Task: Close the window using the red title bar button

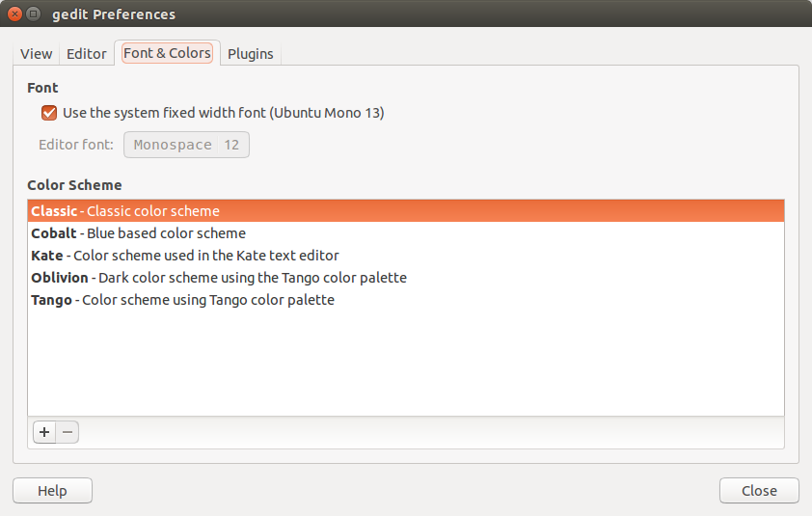Action: coord(15,14)
